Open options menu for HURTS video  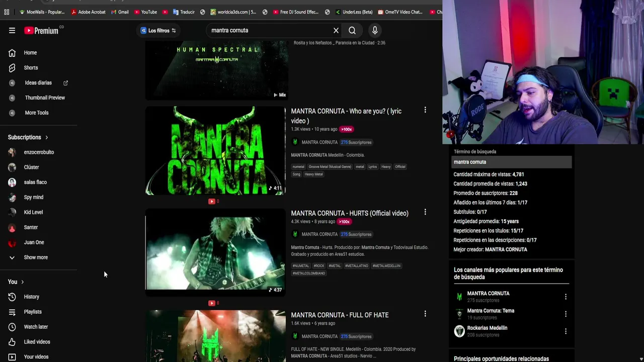tap(425, 212)
